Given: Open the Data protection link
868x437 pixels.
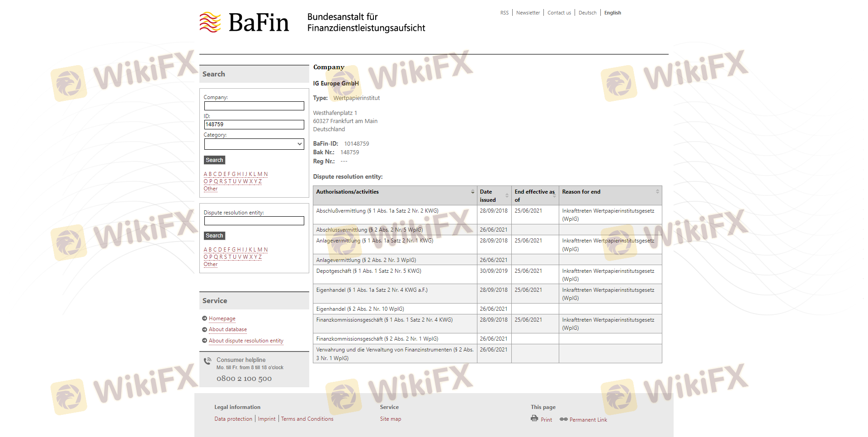Looking at the screenshot, I should point(233,419).
